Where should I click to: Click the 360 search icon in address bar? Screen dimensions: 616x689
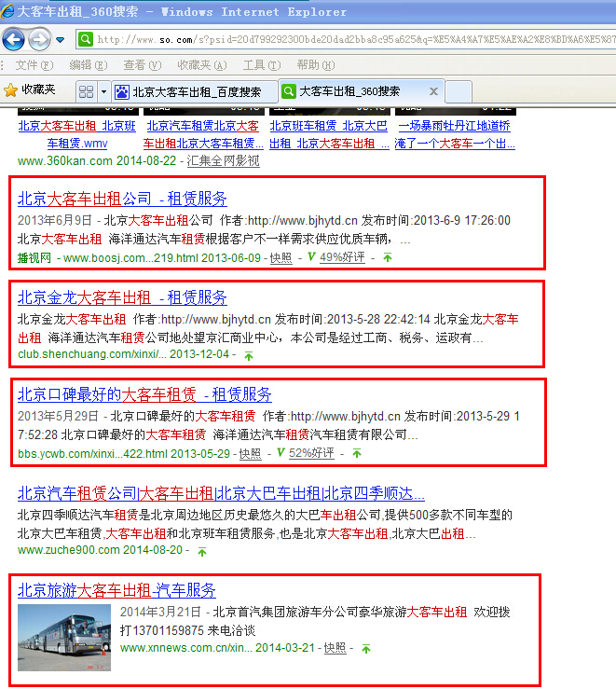click(x=86, y=39)
